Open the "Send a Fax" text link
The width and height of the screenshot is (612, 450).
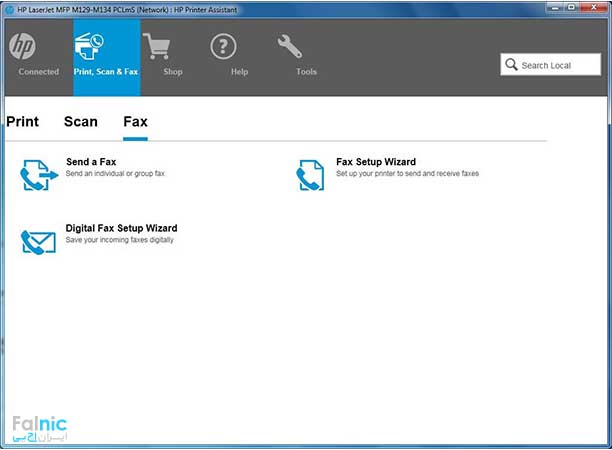pos(91,162)
